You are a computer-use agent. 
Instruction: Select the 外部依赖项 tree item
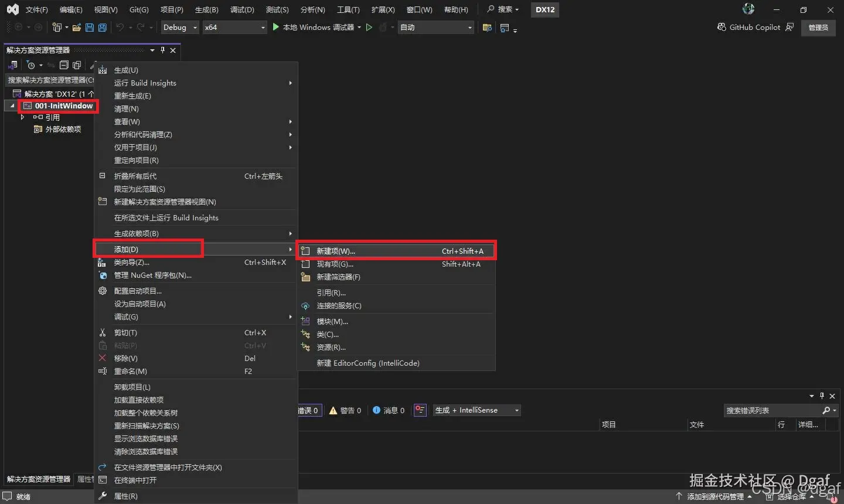57,130
